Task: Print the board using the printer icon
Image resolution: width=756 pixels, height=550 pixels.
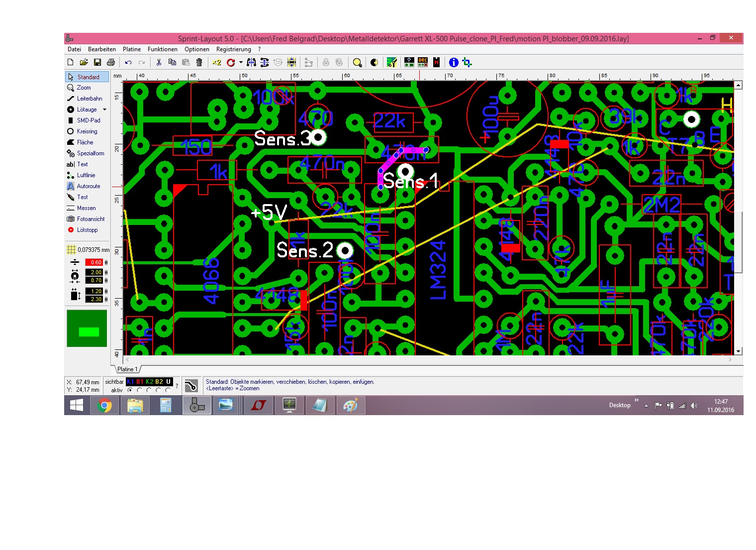Action: pyautogui.click(x=111, y=62)
